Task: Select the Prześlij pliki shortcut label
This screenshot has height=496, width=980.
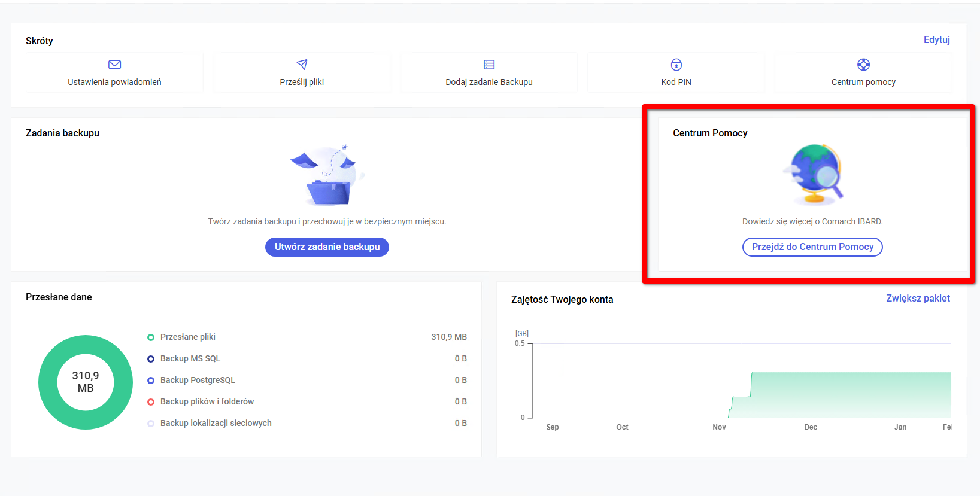Action: click(302, 82)
